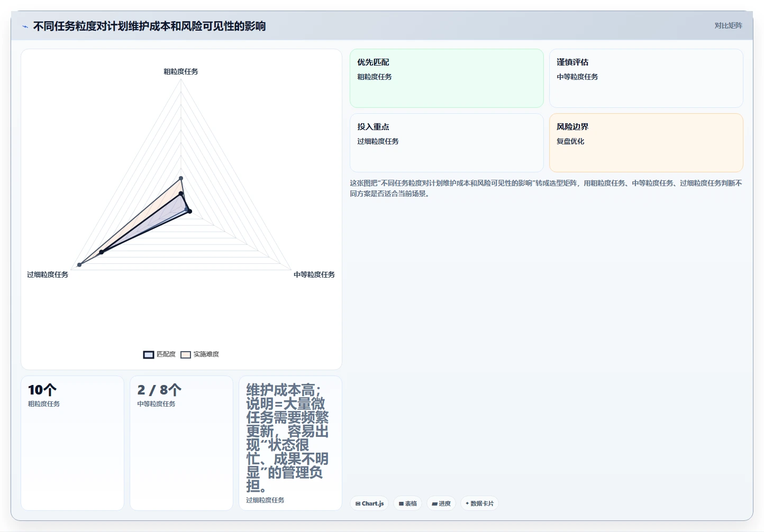Click the blue icon beside the page title
The width and height of the screenshot is (764, 532).
(x=25, y=26)
